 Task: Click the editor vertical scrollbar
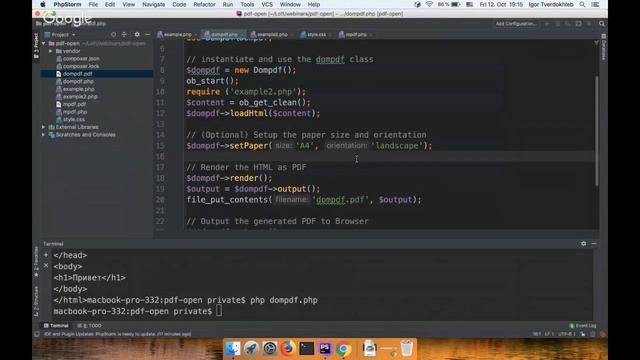[x=596, y=131]
